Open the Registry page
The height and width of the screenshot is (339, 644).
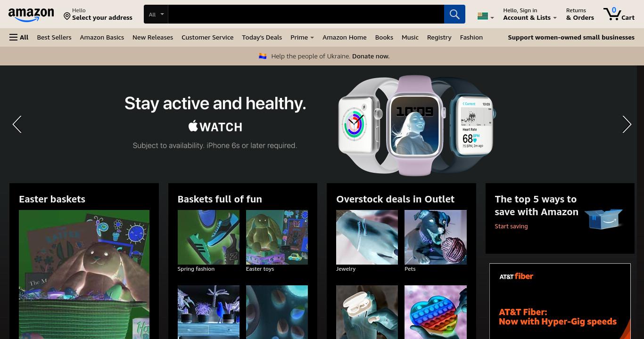(439, 37)
